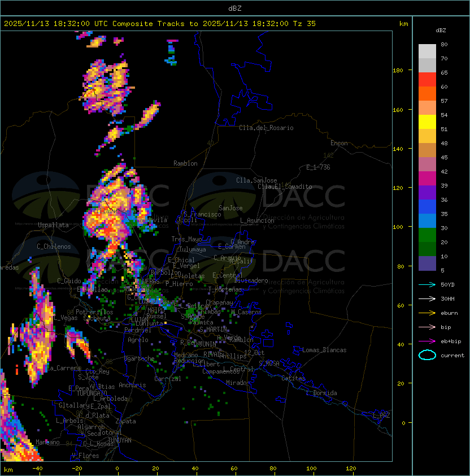The image size is (470, 476).
Task: Click the '30HM' legend label
Action: click(447, 298)
